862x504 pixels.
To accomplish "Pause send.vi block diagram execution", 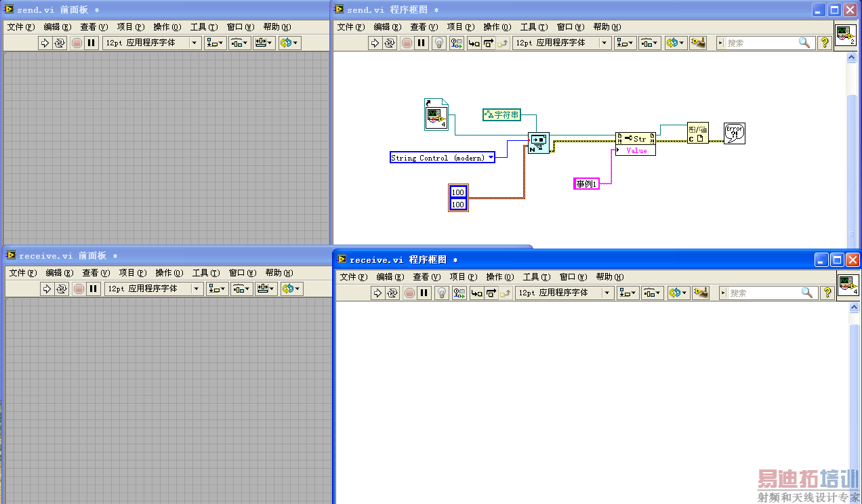I will click(422, 43).
